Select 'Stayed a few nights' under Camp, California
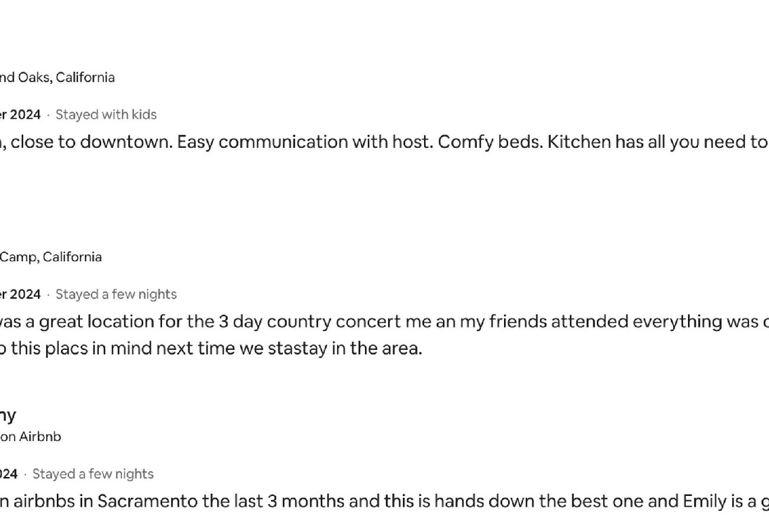This screenshot has height=532, width=769. [116, 294]
